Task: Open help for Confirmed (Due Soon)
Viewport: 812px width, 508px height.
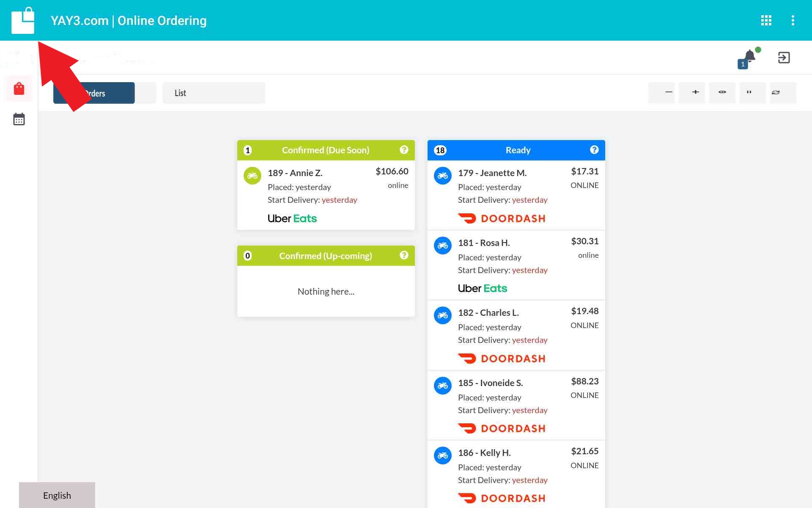Action: pyautogui.click(x=404, y=150)
